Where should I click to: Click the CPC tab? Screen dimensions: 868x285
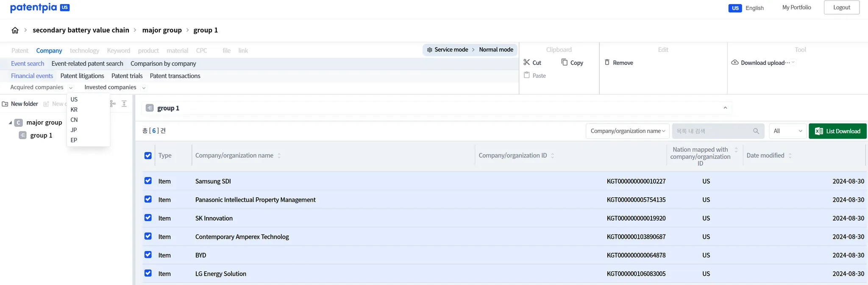pyautogui.click(x=202, y=50)
